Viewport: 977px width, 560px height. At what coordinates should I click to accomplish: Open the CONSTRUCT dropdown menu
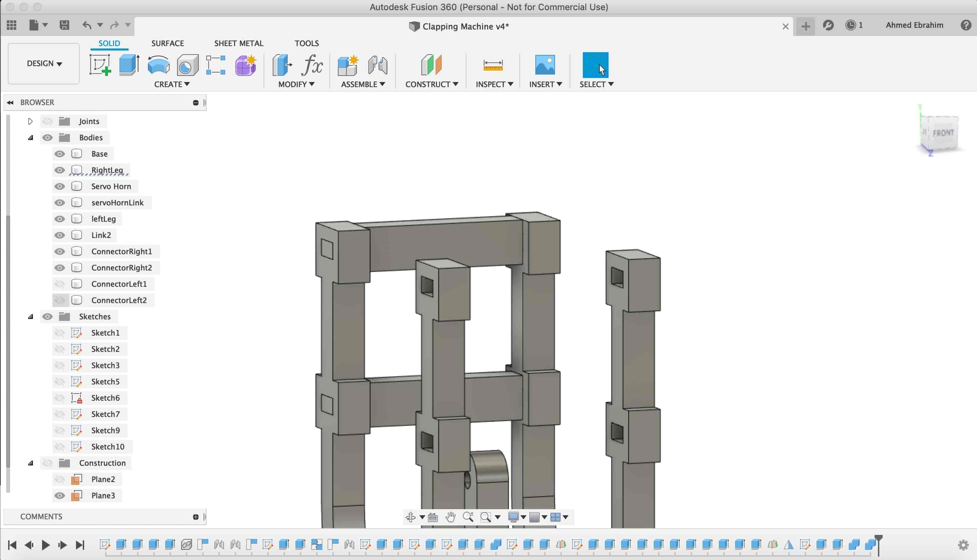pyautogui.click(x=432, y=84)
